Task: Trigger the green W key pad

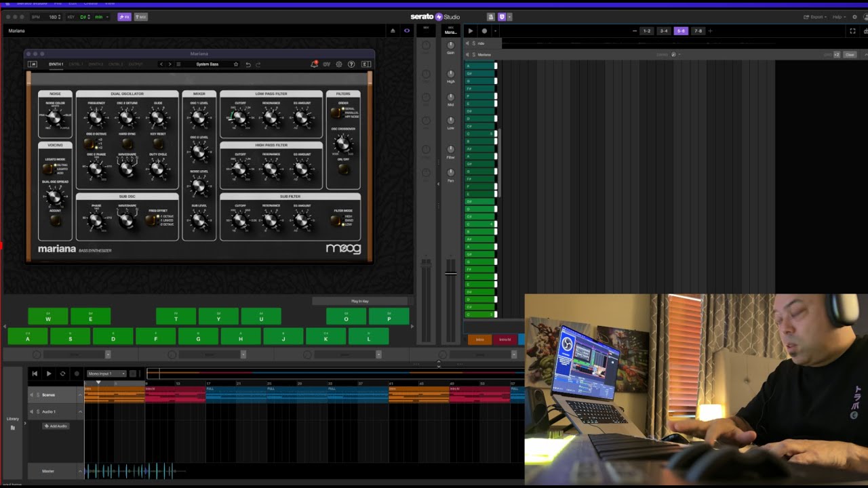Action: pos(48,317)
